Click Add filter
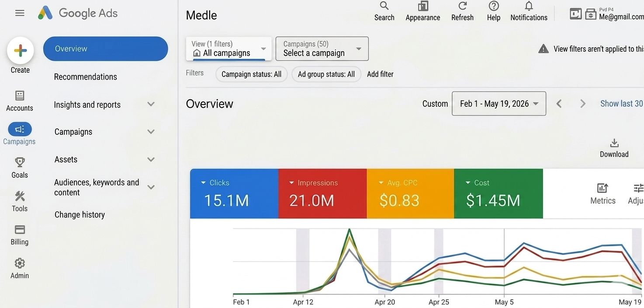644x308 pixels. (x=380, y=74)
